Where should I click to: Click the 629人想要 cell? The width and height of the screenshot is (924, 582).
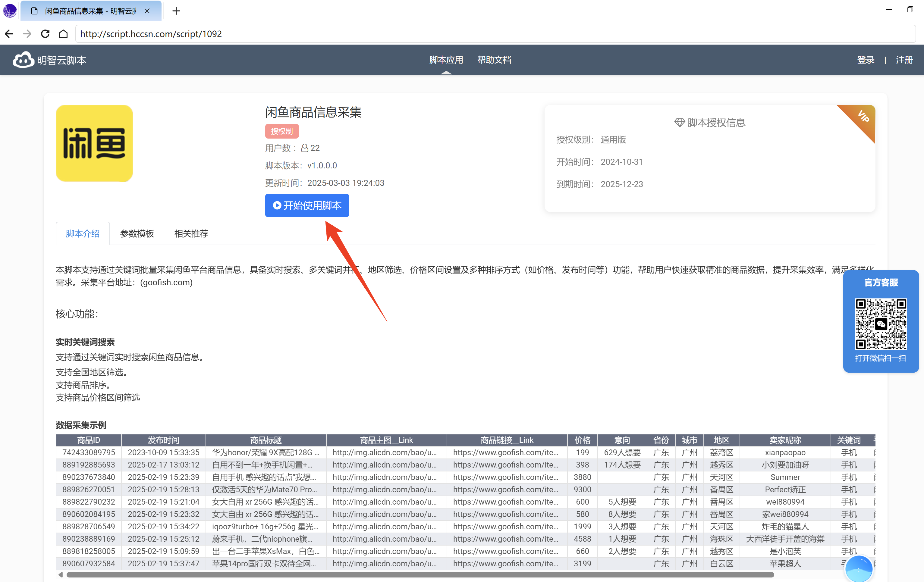click(x=622, y=452)
